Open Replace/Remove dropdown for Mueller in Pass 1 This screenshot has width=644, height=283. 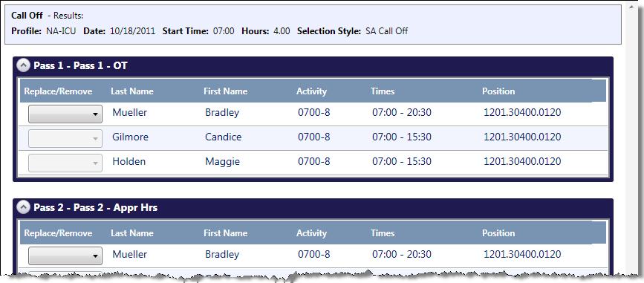[x=65, y=114]
